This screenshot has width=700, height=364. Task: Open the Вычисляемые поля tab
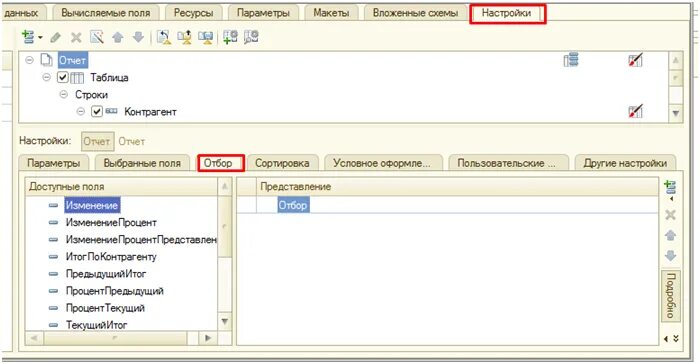(x=106, y=13)
